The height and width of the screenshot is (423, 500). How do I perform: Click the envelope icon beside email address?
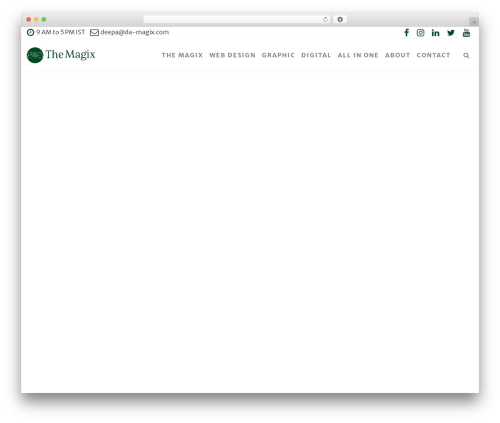pyautogui.click(x=94, y=32)
